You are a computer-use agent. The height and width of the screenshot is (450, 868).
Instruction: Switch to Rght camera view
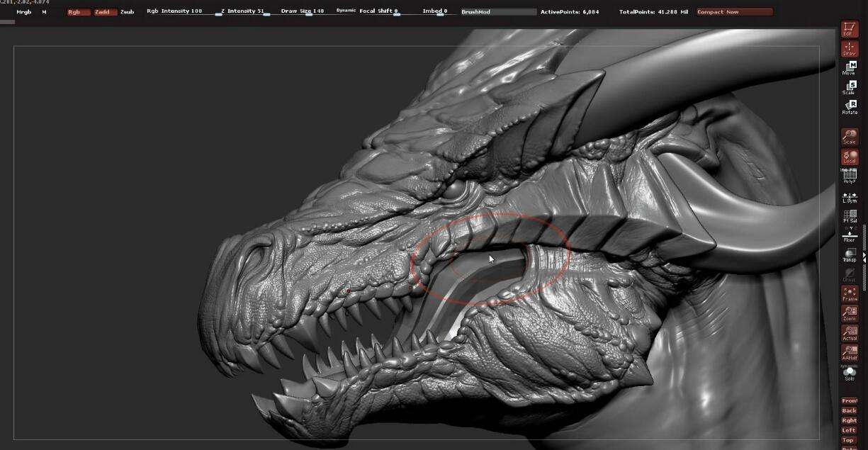click(850, 421)
